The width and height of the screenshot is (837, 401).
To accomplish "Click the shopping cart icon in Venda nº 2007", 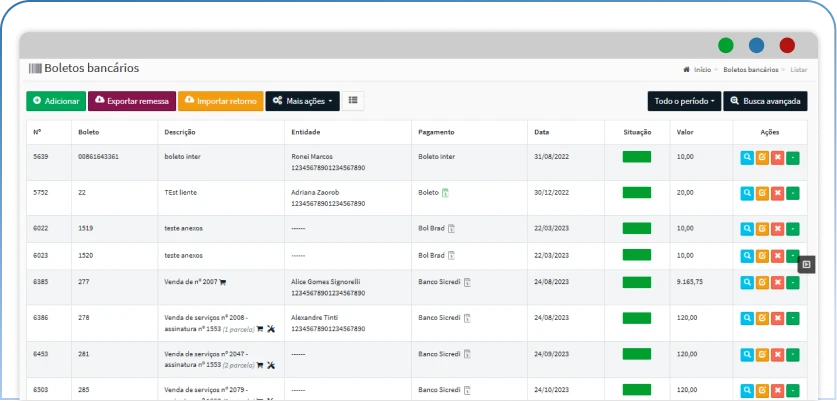I will (x=223, y=283).
